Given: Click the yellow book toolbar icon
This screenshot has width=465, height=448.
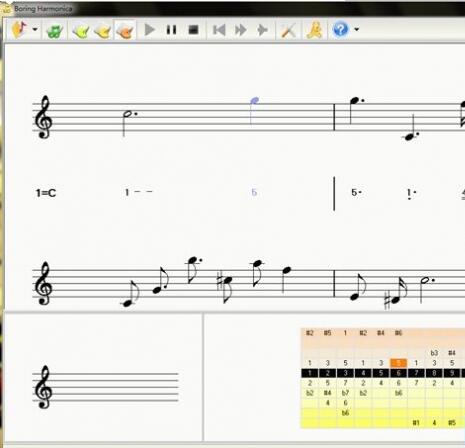Looking at the screenshot, I should [x=103, y=31].
